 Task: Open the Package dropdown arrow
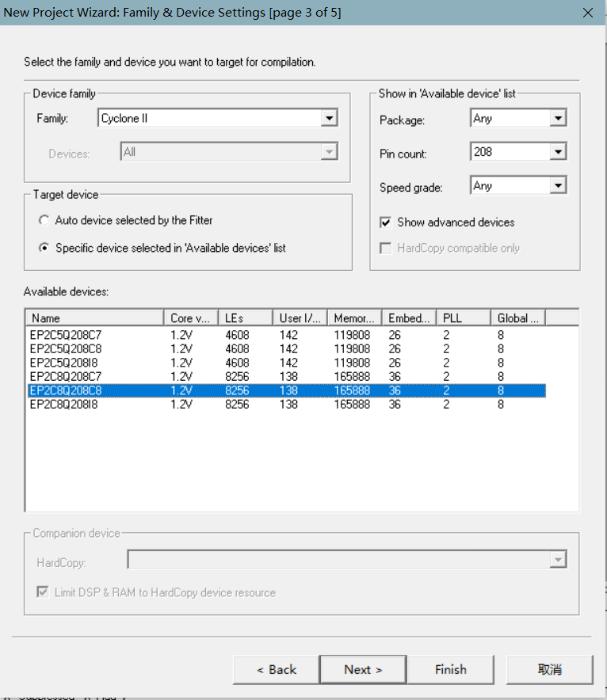[558, 118]
